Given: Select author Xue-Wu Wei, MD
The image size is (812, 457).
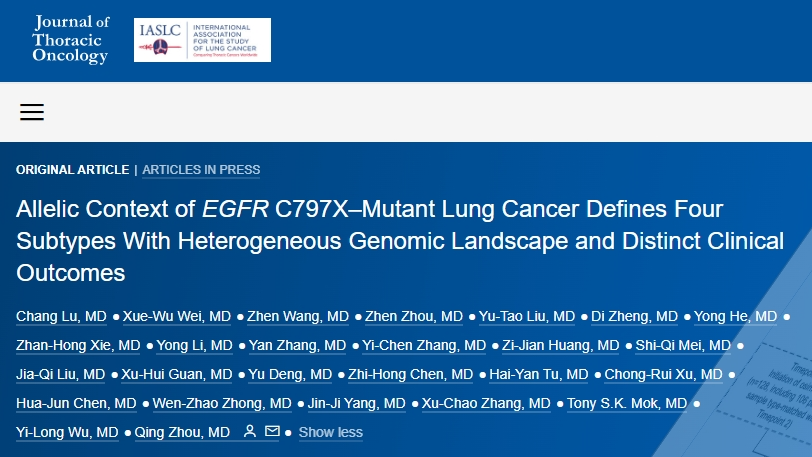Looking at the screenshot, I should (x=177, y=316).
